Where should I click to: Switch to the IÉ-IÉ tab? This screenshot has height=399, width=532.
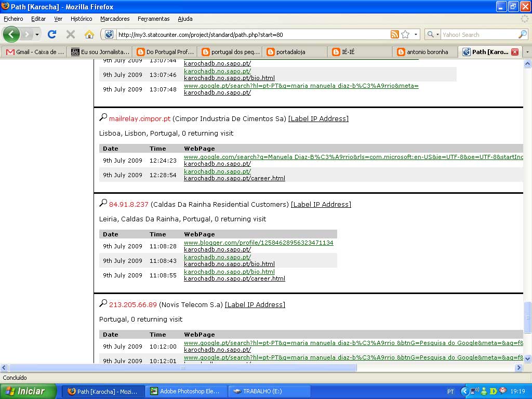361,52
